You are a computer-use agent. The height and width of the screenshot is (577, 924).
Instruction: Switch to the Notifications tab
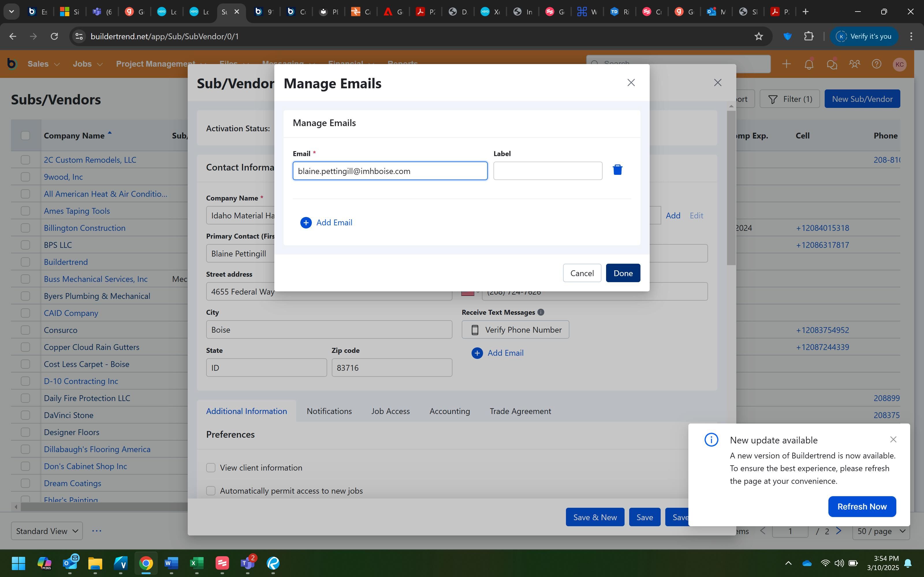329,411
